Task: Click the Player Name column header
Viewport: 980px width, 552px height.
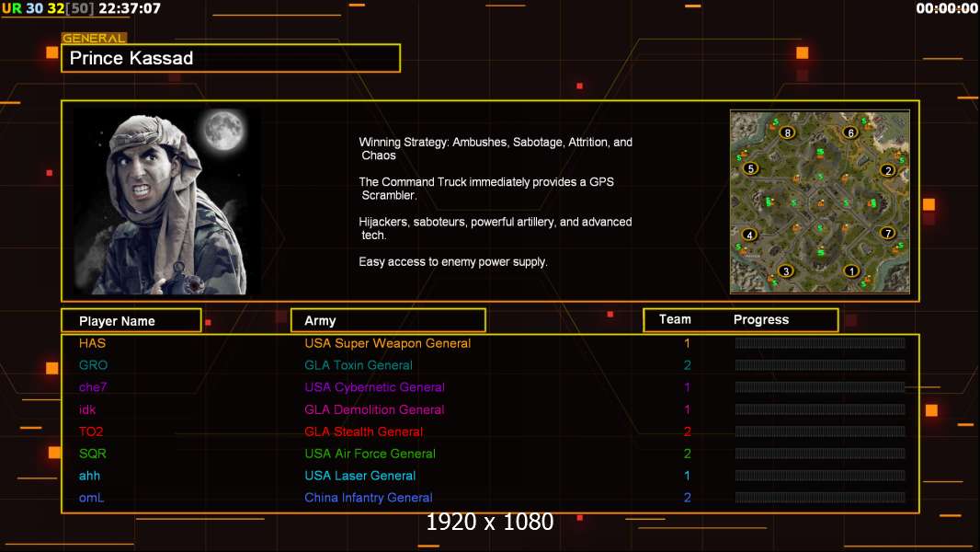Action: click(x=131, y=321)
